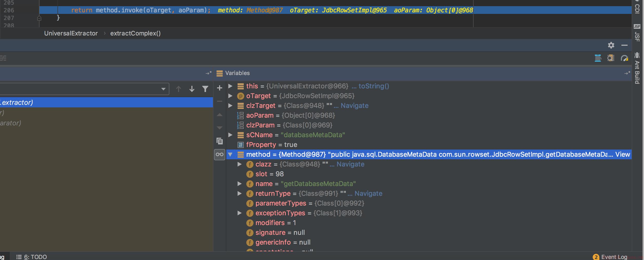Expand the 'this' variable

tap(230, 86)
